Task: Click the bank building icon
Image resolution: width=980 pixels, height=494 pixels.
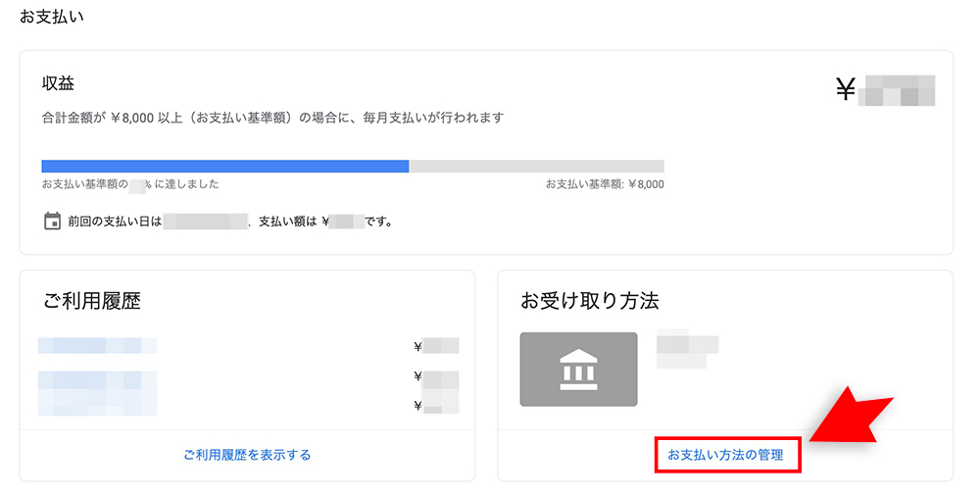Action: (x=579, y=369)
